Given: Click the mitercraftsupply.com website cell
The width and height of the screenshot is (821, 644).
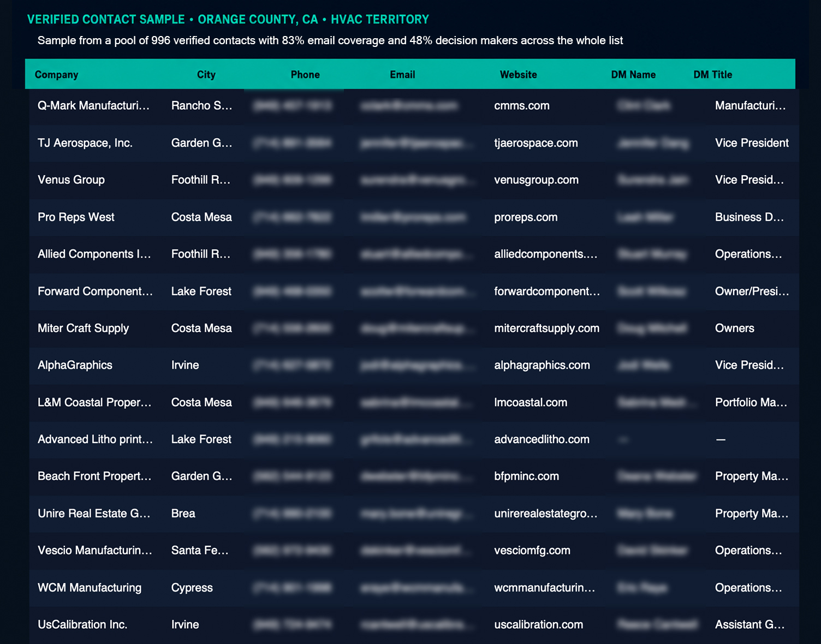Looking at the screenshot, I should coord(546,329).
